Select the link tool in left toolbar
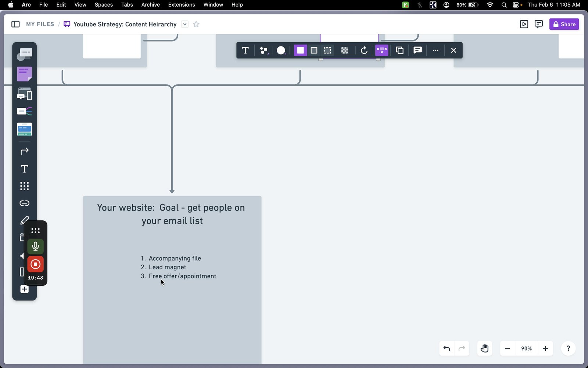The height and width of the screenshot is (368, 588). coord(24,203)
